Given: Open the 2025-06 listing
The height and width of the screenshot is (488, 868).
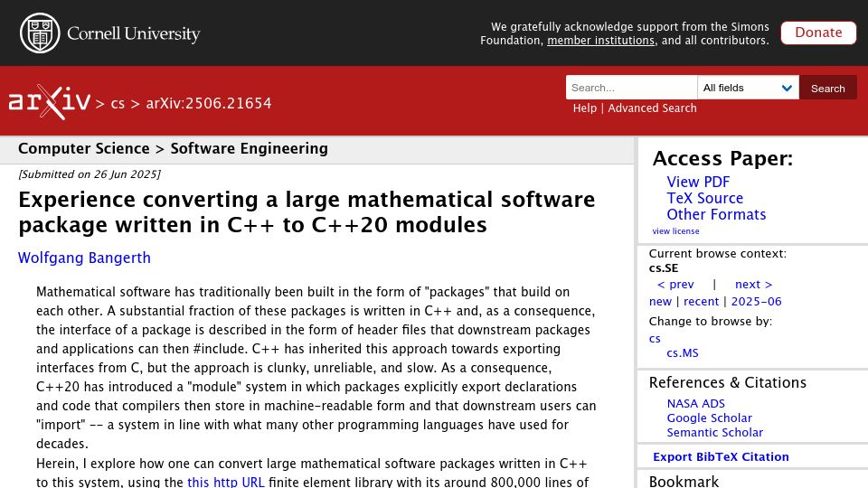Looking at the screenshot, I should coord(756,302).
